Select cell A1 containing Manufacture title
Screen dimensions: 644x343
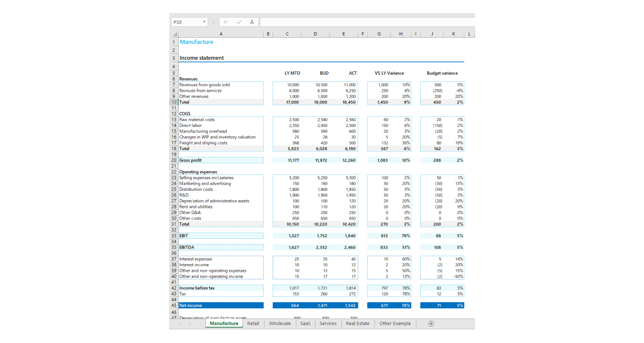click(x=196, y=42)
